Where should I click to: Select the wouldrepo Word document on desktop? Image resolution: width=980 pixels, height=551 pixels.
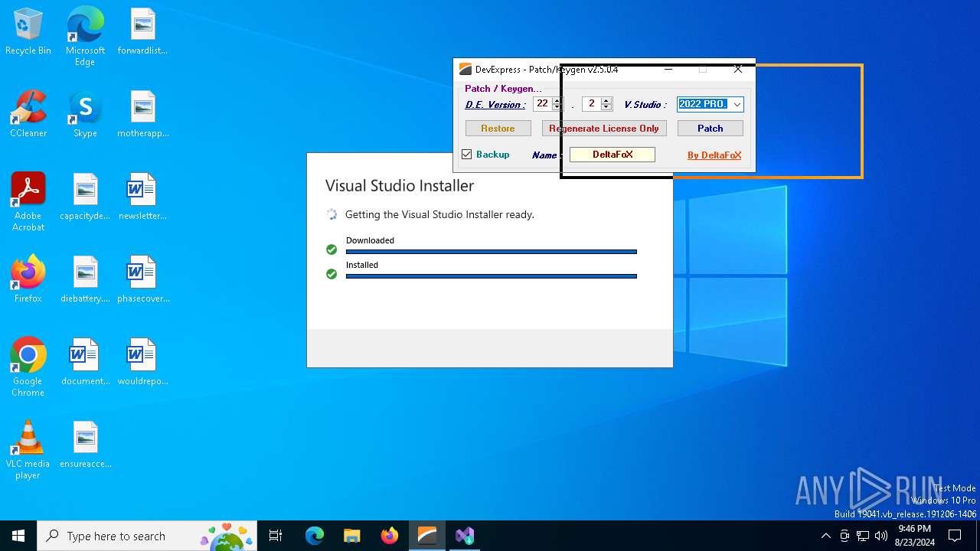(x=142, y=363)
